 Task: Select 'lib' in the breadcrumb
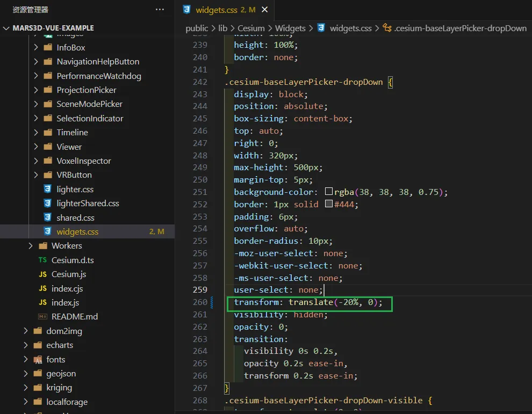[x=223, y=28]
